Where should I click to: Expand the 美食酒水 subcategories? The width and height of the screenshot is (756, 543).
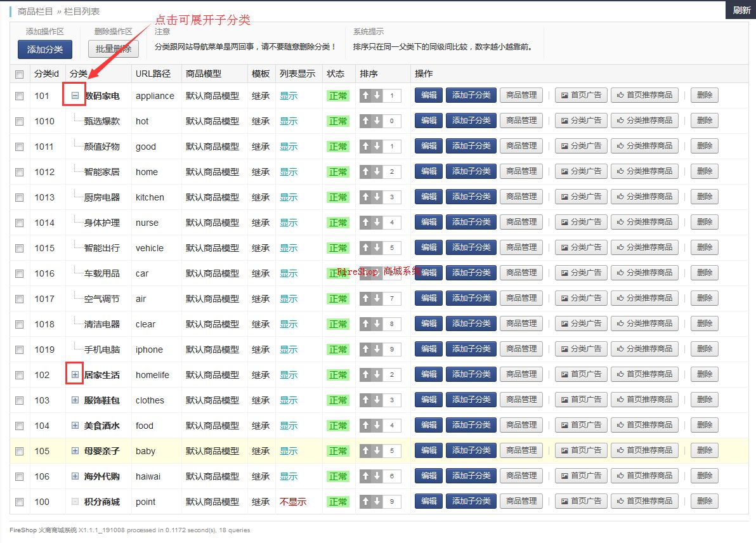click(x=75, y=426)
